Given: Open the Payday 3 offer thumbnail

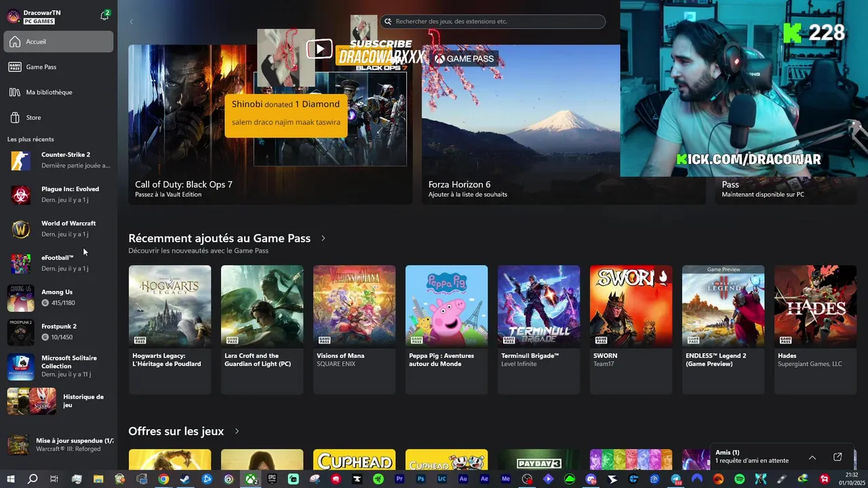Looking at the screenshot, I should click(538, 460).
